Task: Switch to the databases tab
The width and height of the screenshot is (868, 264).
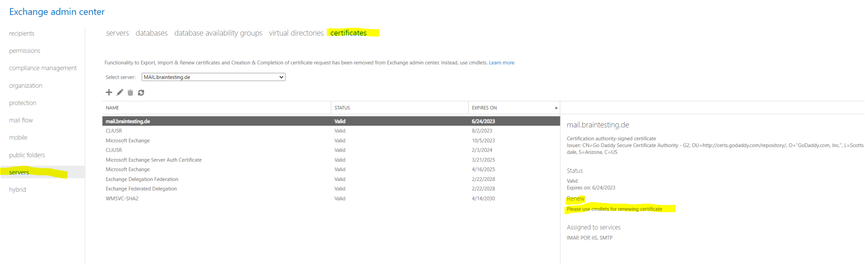Action: (x=151, y=33)
